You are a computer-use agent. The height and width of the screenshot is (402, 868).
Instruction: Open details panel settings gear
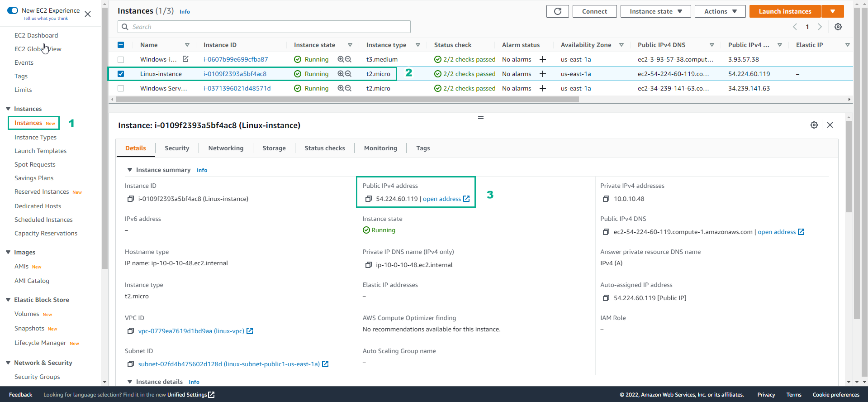pyautogui.click(x=814, y=125)
